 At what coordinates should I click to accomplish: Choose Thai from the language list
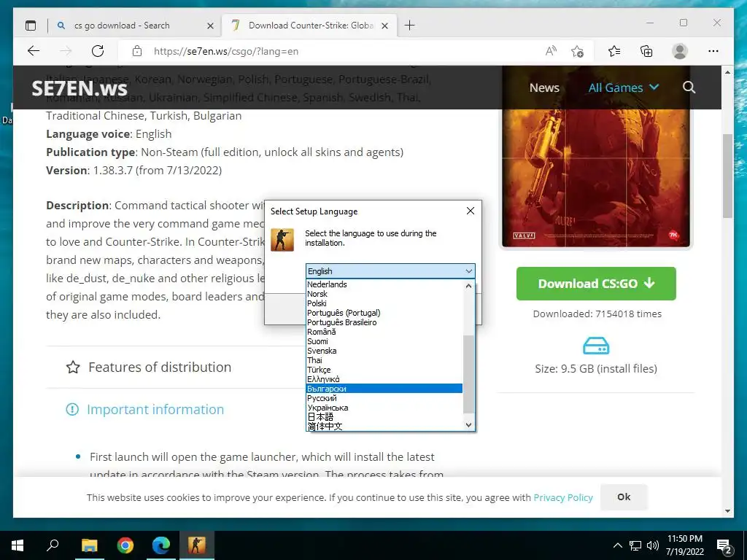click(x=384, y=360)
